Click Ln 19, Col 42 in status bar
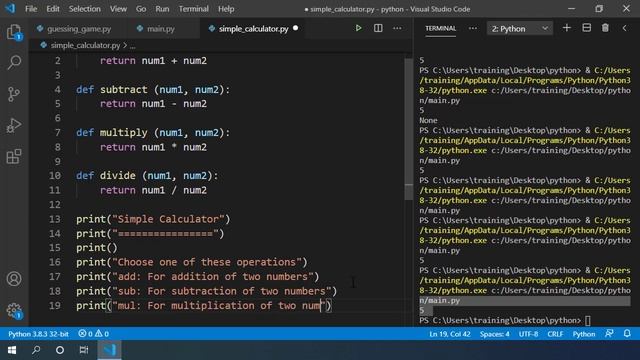 tap(449, 334)
